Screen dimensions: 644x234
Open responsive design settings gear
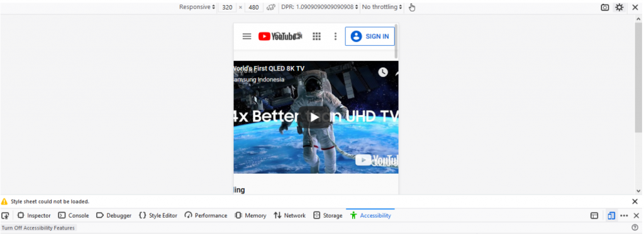(619, 7)
